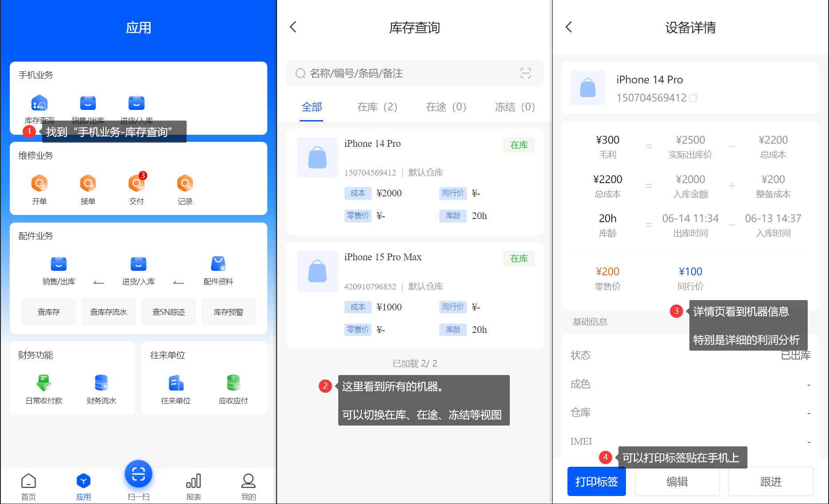This screenshot has height=504, width=829.
Task: Go back from 库存查询 page
Action: coord(293,27)
